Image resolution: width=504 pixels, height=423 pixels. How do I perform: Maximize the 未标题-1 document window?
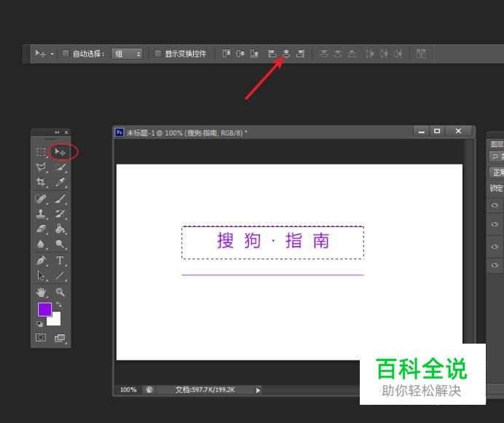437,131
